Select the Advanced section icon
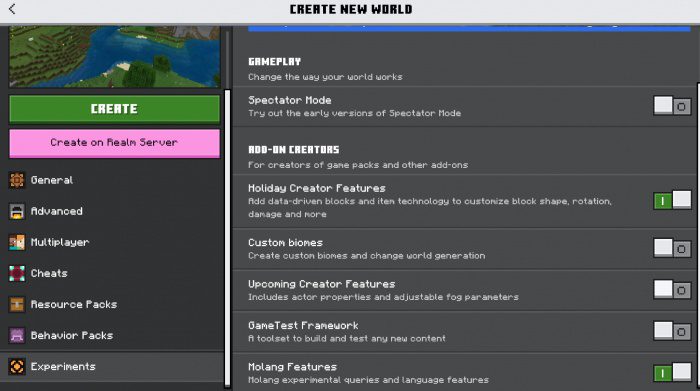The height and width of the screenshot is (391, 700). point(17,211)
